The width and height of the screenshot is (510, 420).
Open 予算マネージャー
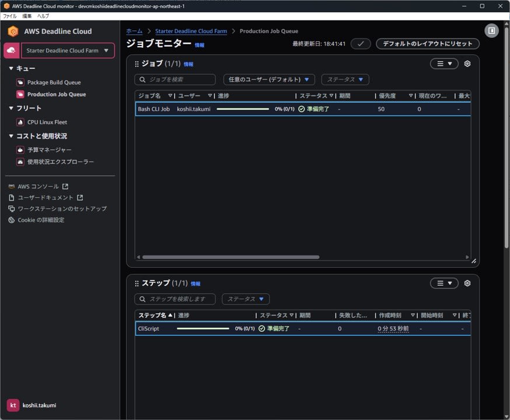tap(50, 150)
